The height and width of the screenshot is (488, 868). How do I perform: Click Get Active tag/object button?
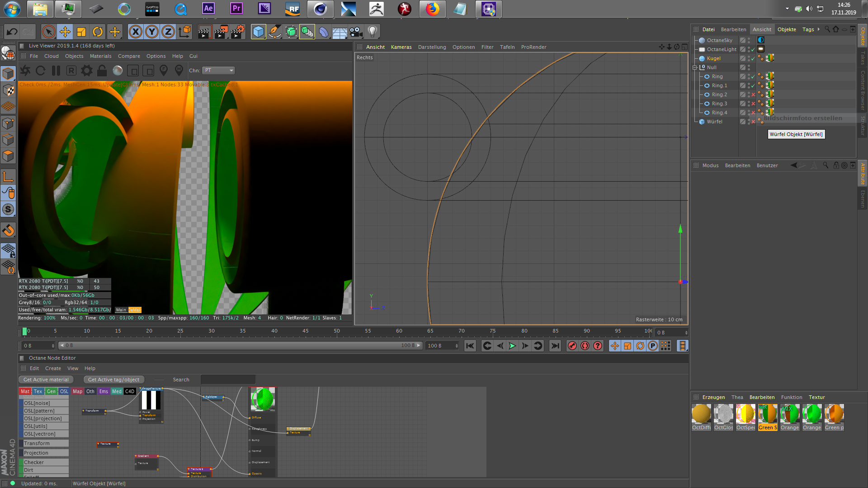(113, 380)
